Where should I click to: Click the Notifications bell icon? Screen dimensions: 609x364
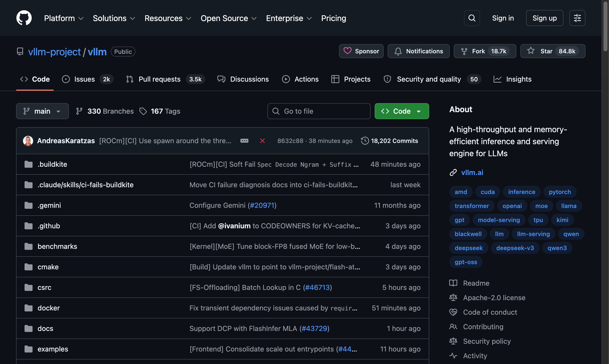[x=398, y=51]
